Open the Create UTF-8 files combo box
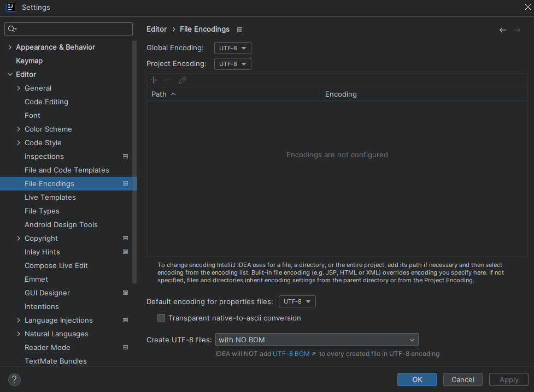 click(x=316, y=340)
